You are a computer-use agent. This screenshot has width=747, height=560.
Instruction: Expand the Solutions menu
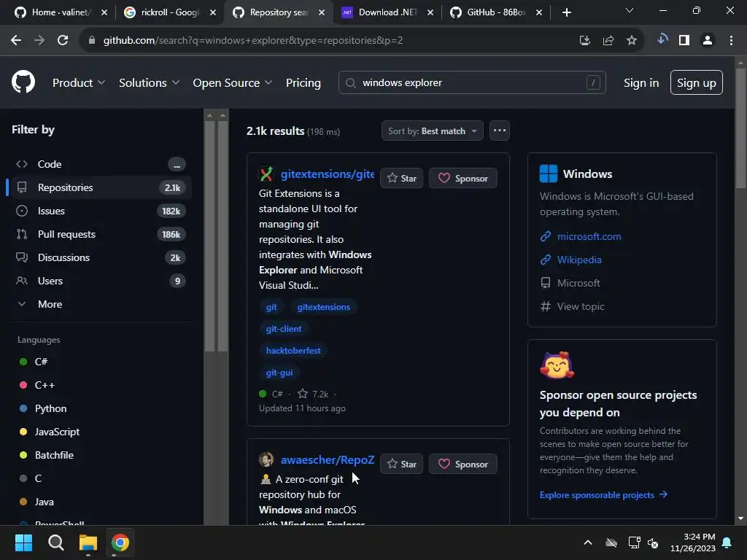click(x=149, y=82)
